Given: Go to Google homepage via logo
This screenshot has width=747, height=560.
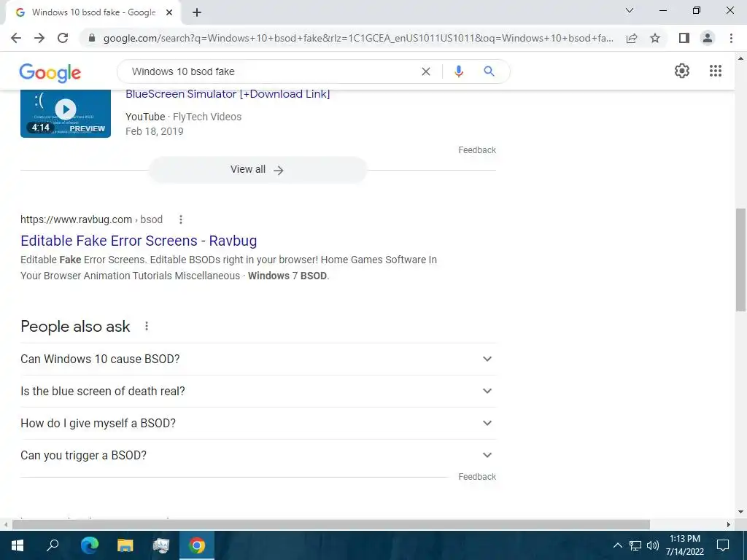Looking at the screenshot, I should click(50, 72).
